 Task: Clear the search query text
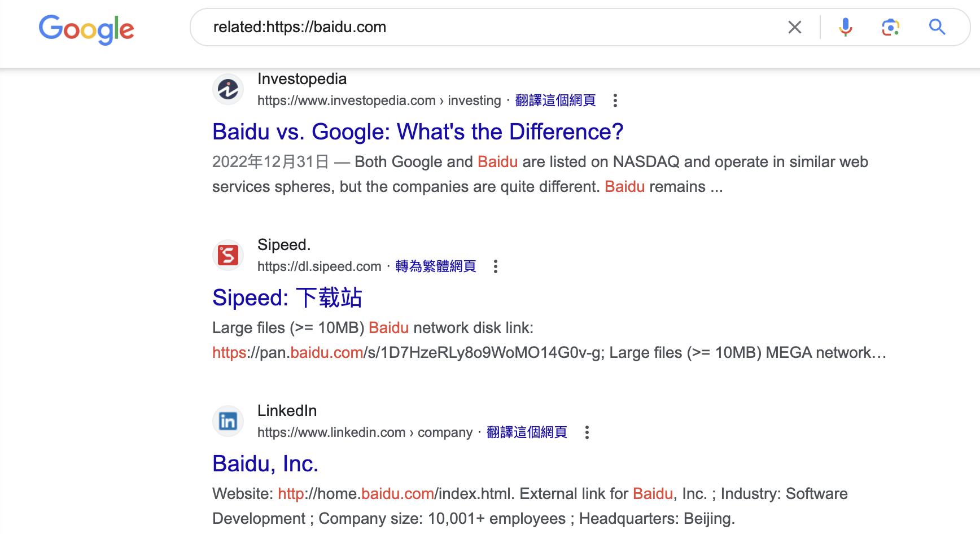point(794,27)
